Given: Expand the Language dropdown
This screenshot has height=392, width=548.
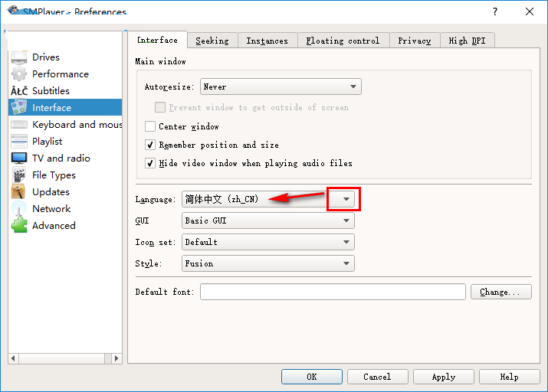Looking at the screenshot, I should pos(268,199).
